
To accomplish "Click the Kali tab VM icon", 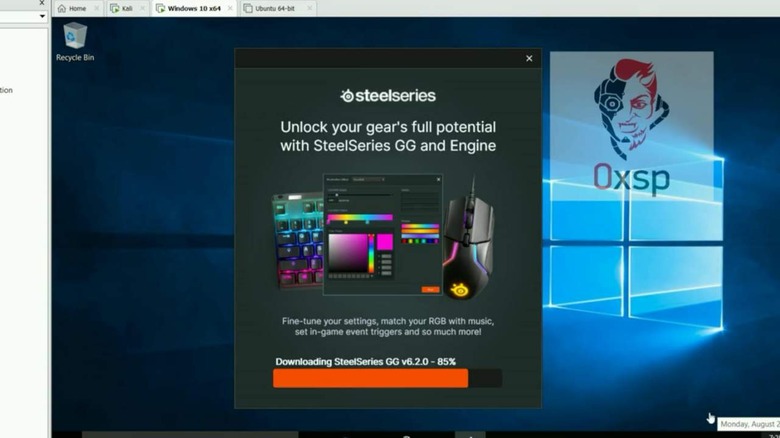I will tap(115, 8).
